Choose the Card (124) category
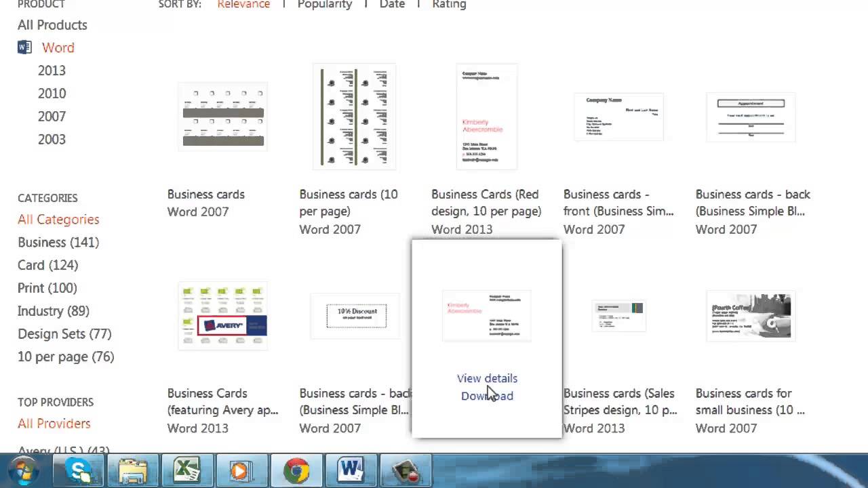Screen dimensions: 868x488 (x=47, y=265)
